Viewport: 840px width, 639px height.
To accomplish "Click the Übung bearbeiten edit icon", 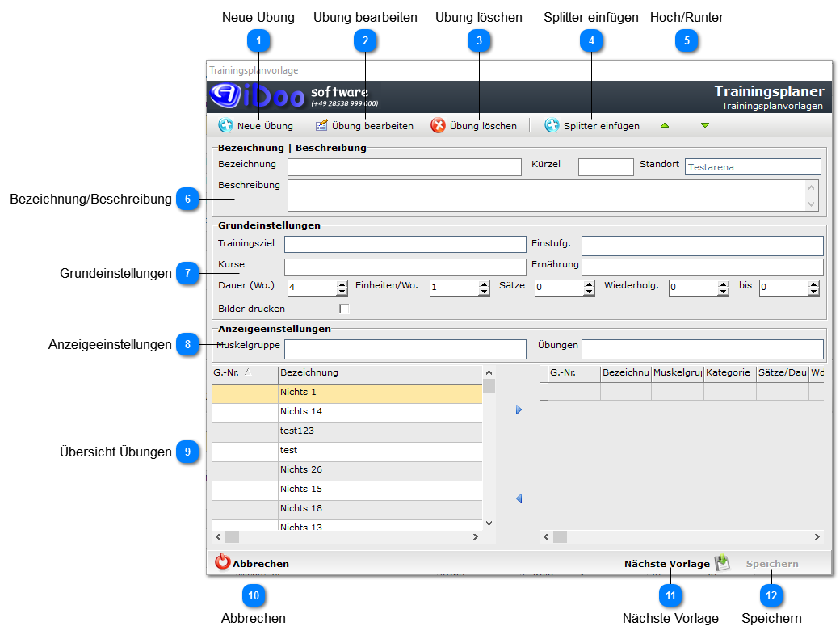I will point(321,125).
